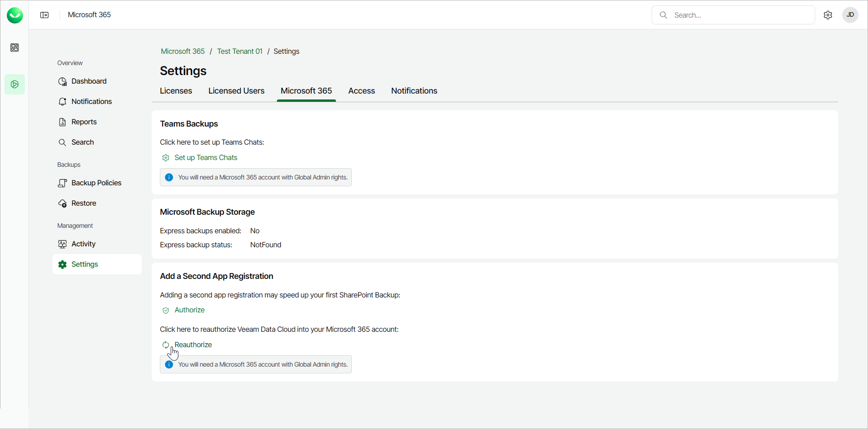868x429 pixels.
Task: Click the Test Tenant 01 breadcrumb link
Action: (239, 52)
